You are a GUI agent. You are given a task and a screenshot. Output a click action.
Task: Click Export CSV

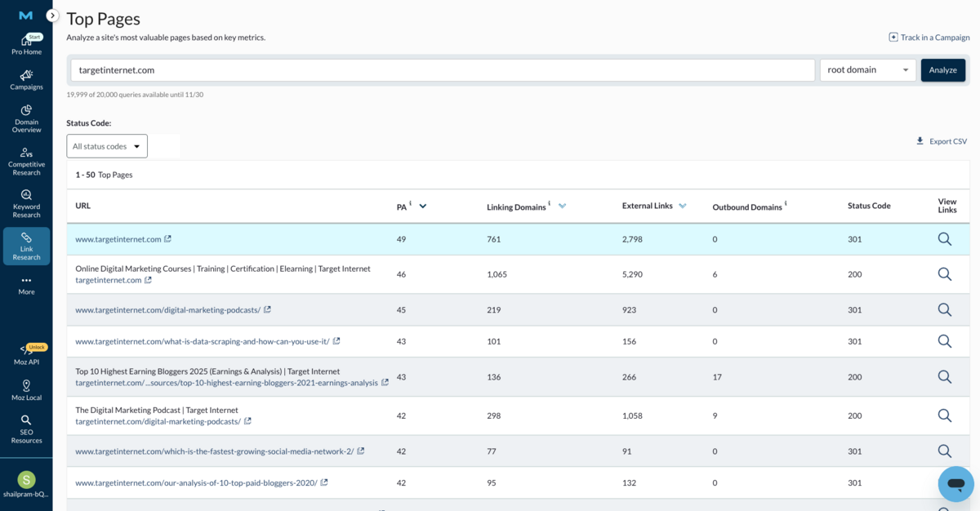click(x=942, y=141)
